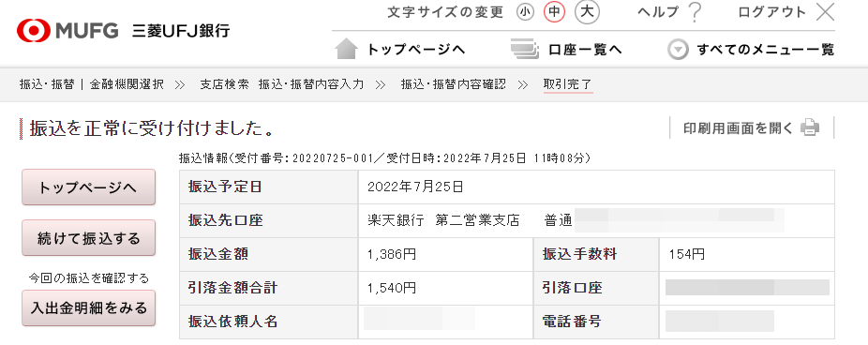Go to トップページへ in header

click(x=416, y=50)
